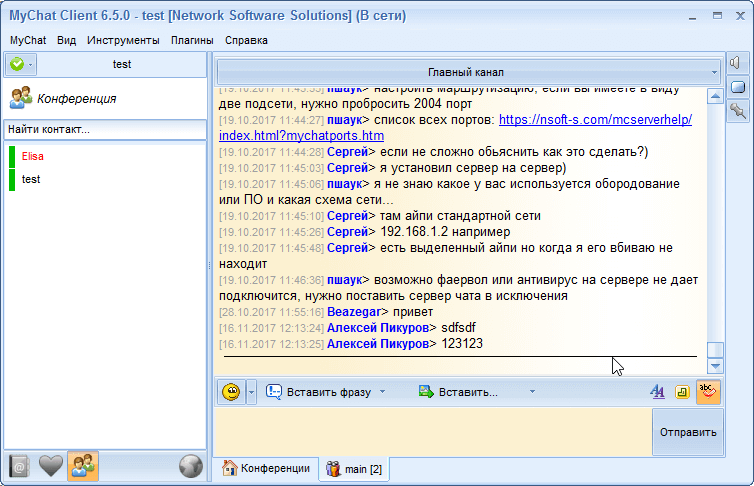Click the yellow note icon in toolbar
The height and width of the screenshot is (486, 754).
(683, 392)
